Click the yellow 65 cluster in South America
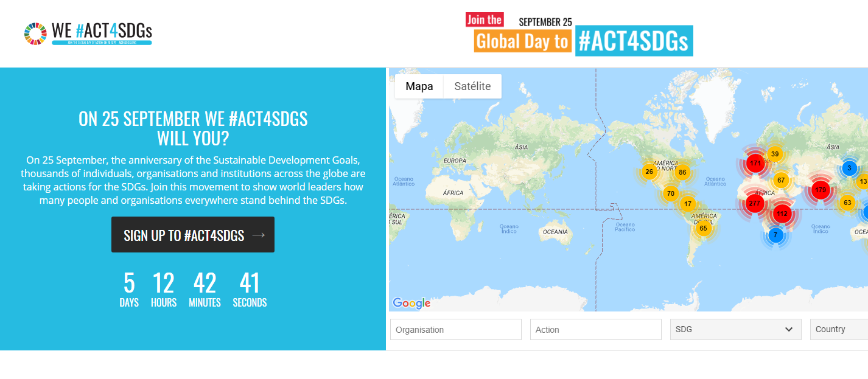The height and width of the screenshot is (379, 868). pos(703,228)
